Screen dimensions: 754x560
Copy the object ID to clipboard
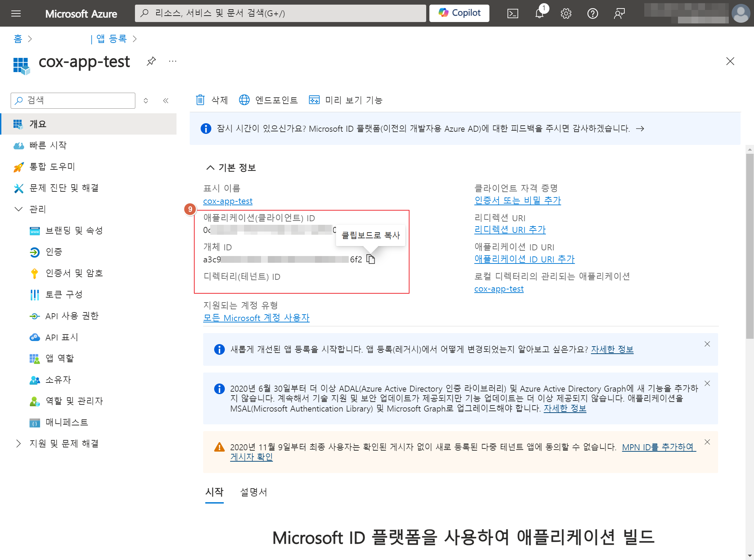tap(370, 260)
